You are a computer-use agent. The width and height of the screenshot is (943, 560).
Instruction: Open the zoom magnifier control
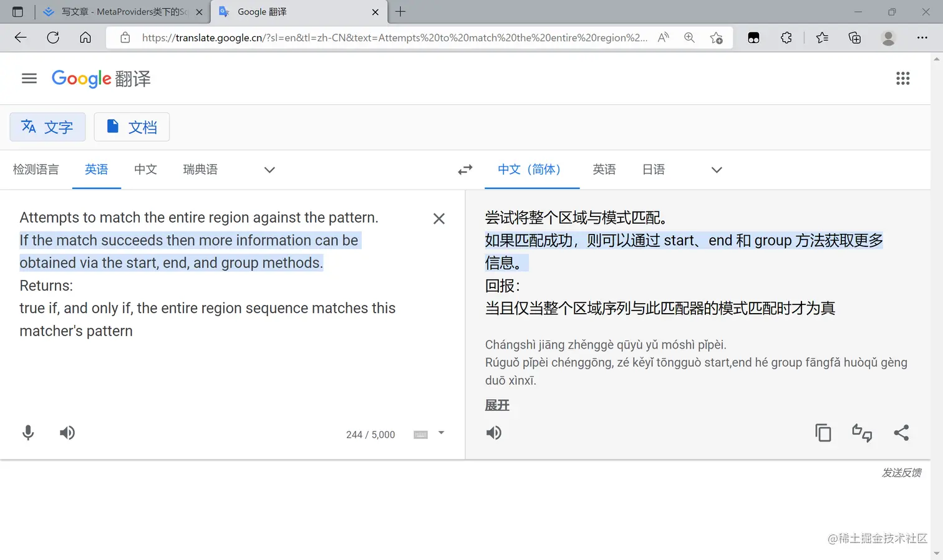[x=689, y=37]
